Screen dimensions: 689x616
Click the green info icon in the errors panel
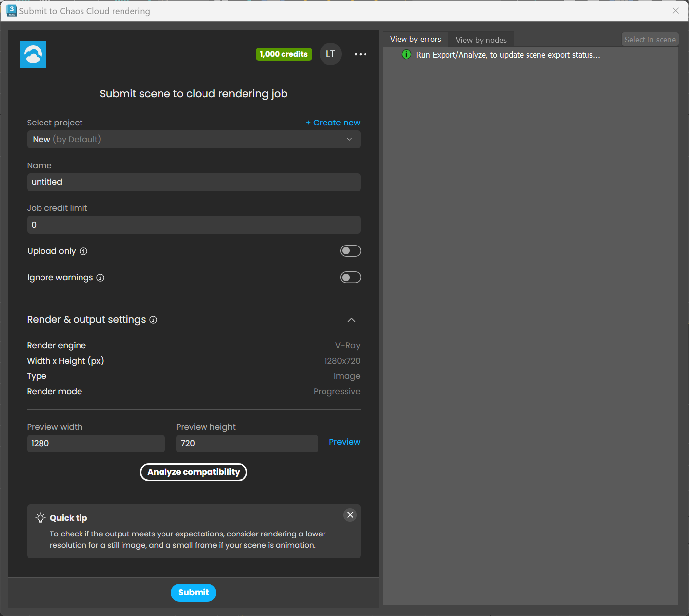(406, 55)
